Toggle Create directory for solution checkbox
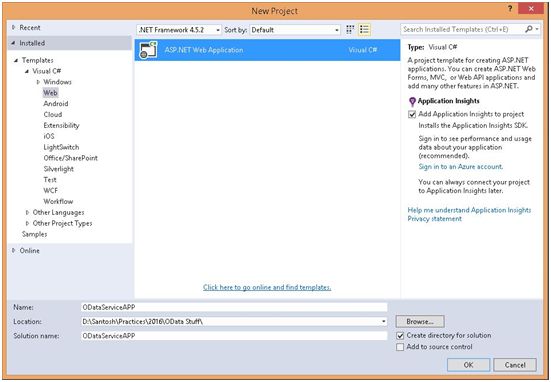 [x=400, y=336]
